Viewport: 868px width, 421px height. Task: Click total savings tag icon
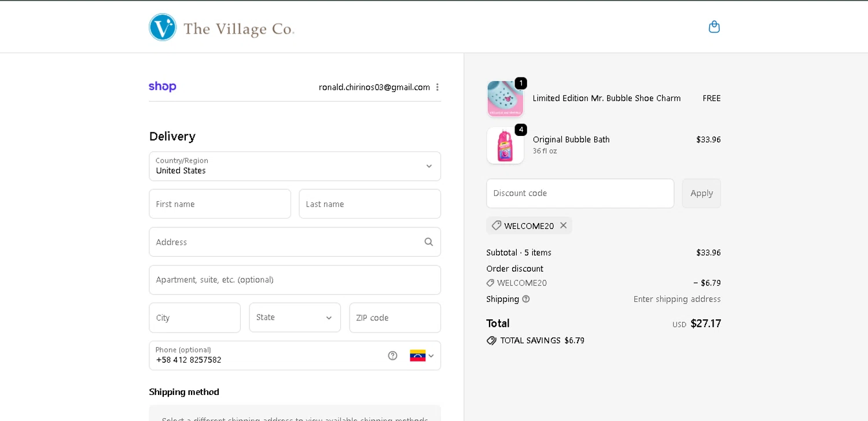(x=491, y=341)
